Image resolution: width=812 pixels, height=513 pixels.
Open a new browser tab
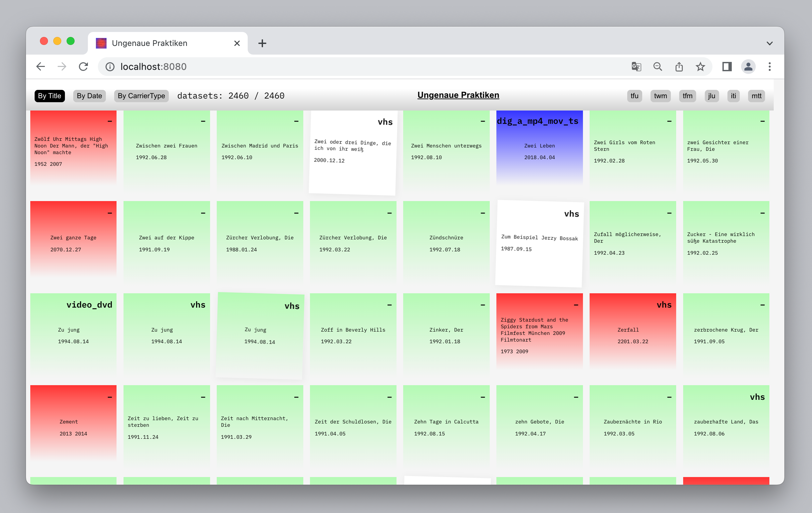point(262,43)
